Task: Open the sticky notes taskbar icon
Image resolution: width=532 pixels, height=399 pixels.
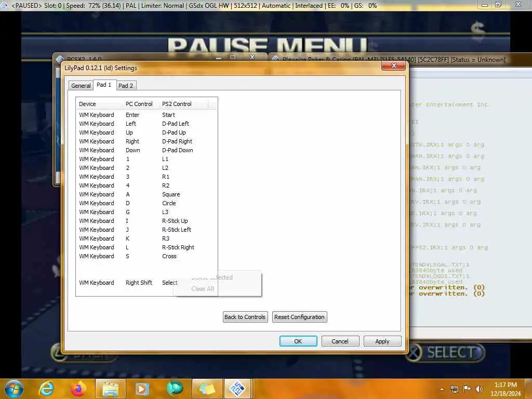Action: click(x=207, y=389)
